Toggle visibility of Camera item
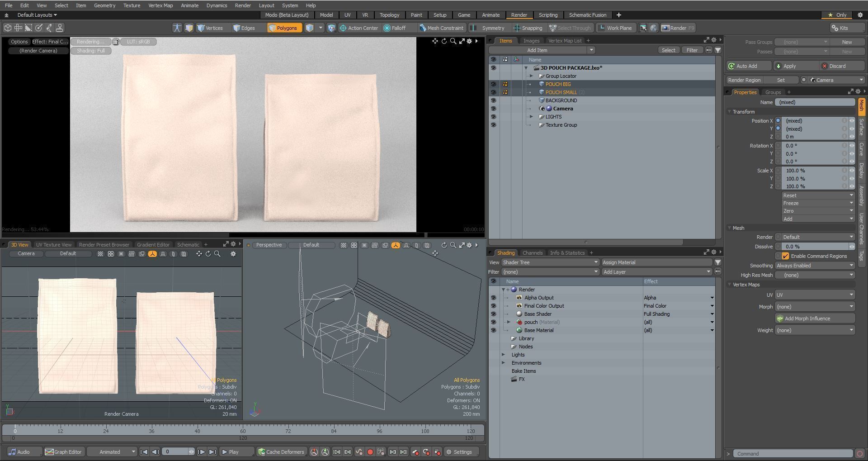The height and width of the screenshot is (461, 868). point(493,109)
